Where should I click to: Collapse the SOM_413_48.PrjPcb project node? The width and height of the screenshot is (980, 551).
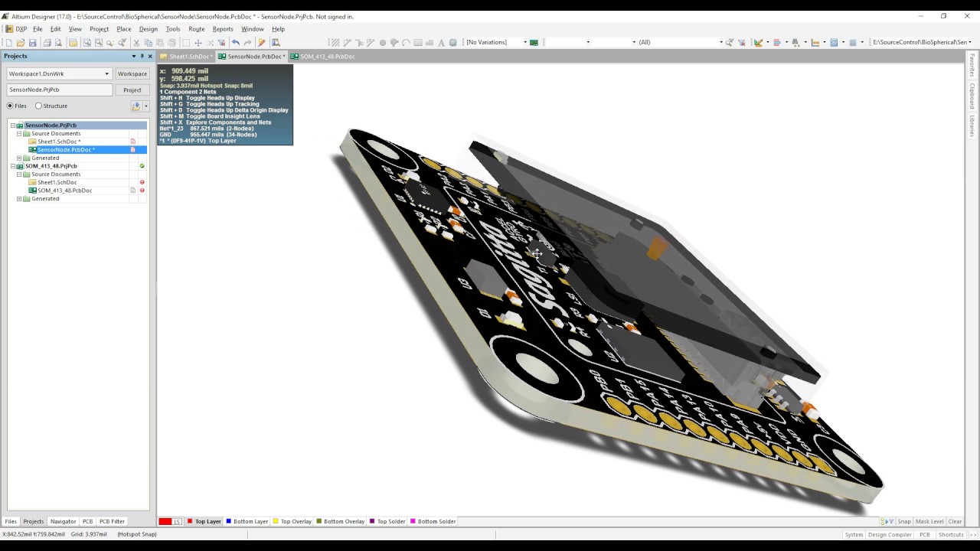tap(13, 166)
